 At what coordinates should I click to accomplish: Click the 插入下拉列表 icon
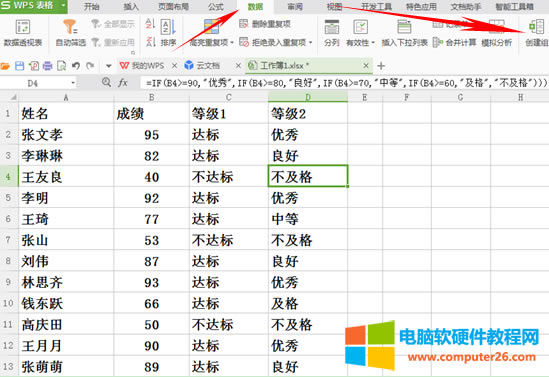click(404, 27)
